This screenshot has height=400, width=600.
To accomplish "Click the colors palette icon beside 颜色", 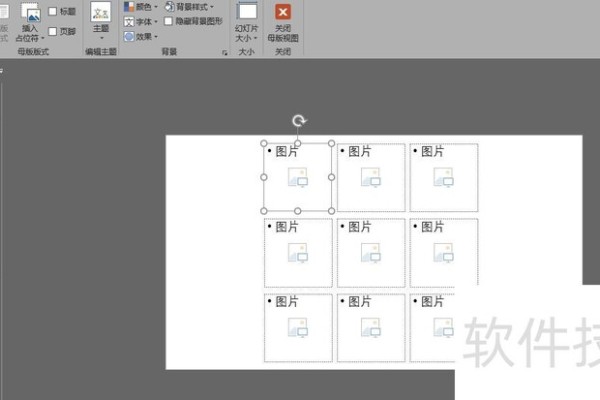I will coord(129,7).
